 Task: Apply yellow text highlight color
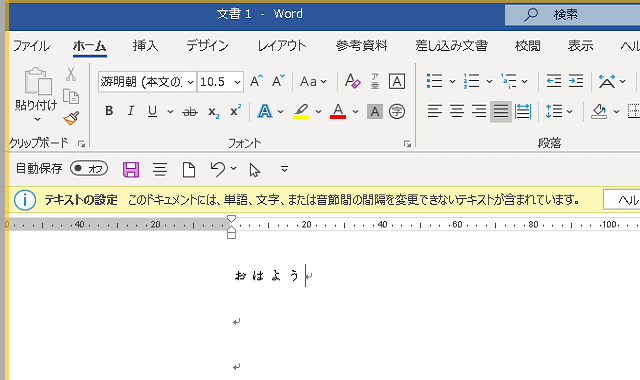301,111
